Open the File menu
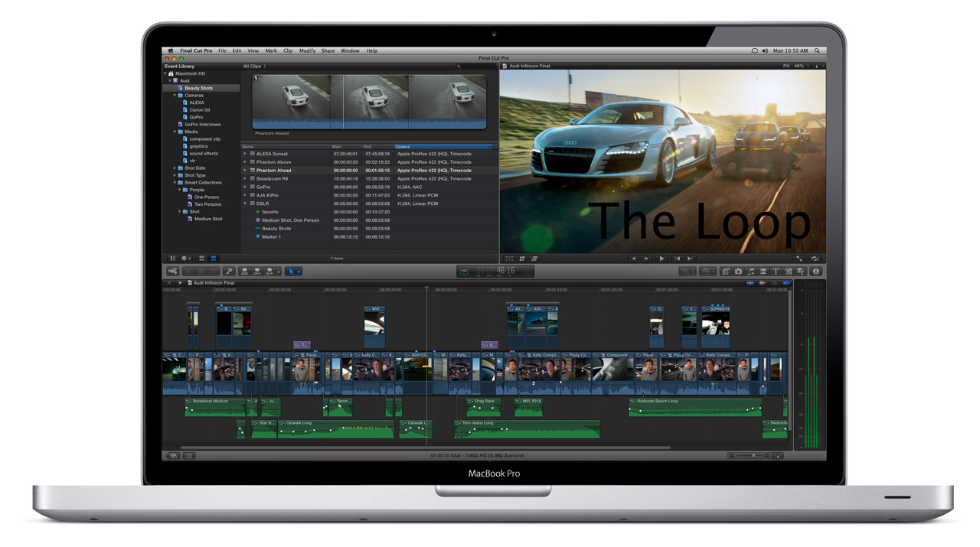Screen dimensions: 980x547 [x=222, y=50]
